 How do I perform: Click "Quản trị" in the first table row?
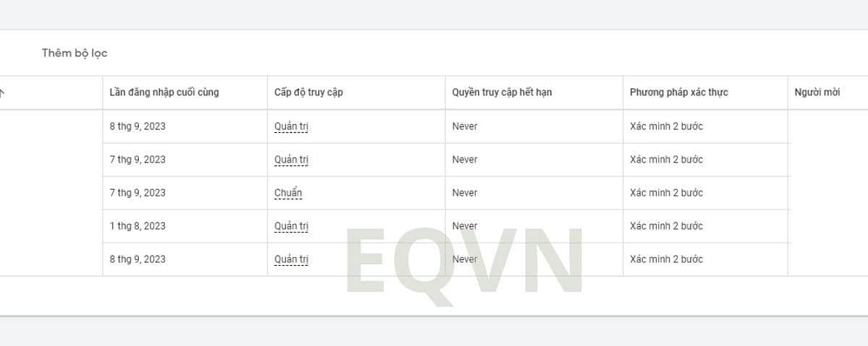tap(292, 126)
